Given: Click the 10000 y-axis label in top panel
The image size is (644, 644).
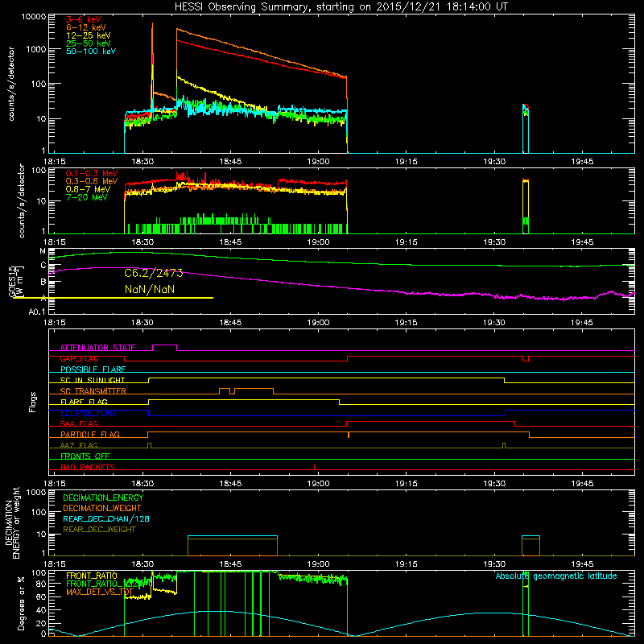Looking at the screenshot, I should pyautogui.click(x=34, y=17).
